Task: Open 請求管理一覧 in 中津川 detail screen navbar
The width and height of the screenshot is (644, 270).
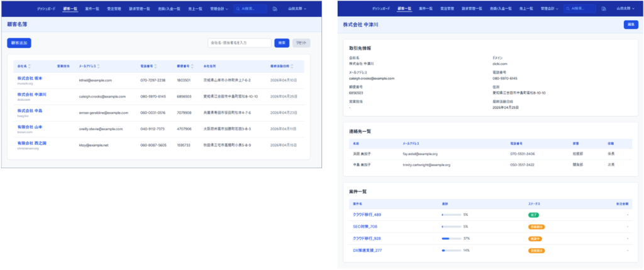Action: [472, 9]
